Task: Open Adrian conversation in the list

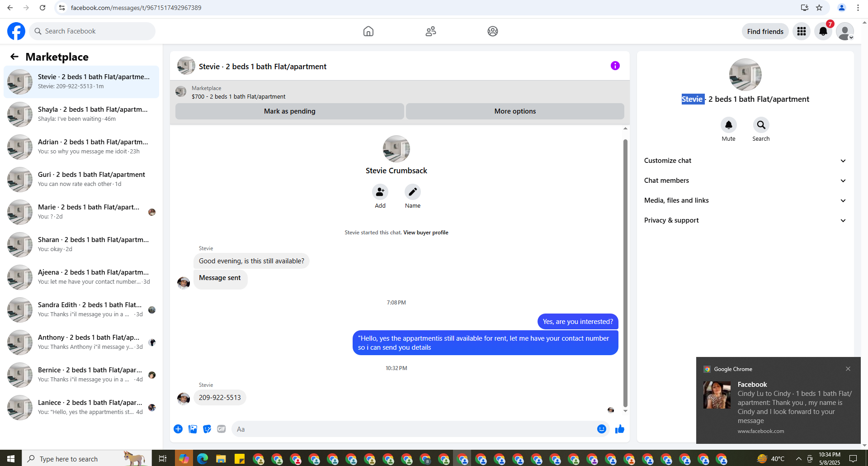Action: (x=81, y=147)
